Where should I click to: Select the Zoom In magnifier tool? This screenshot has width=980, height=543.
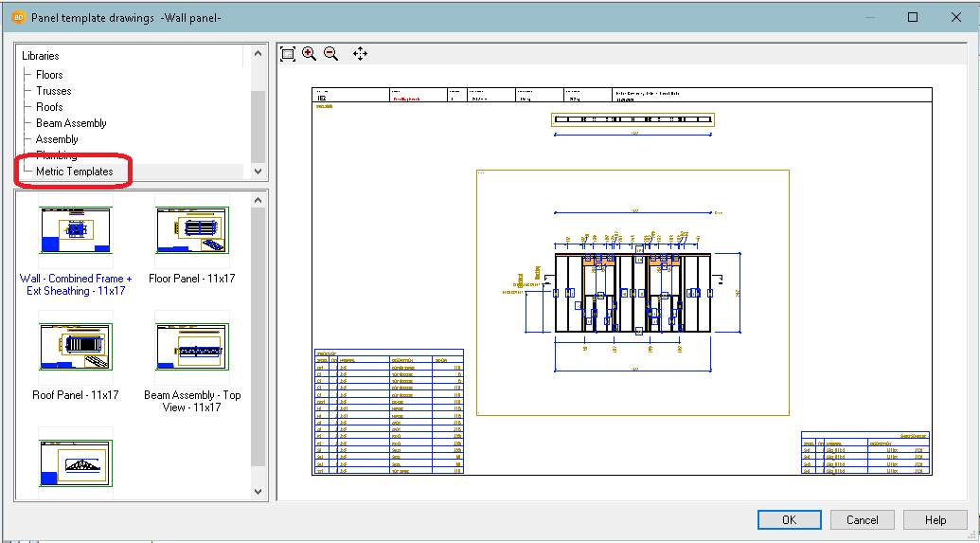[x=310, y=54]
